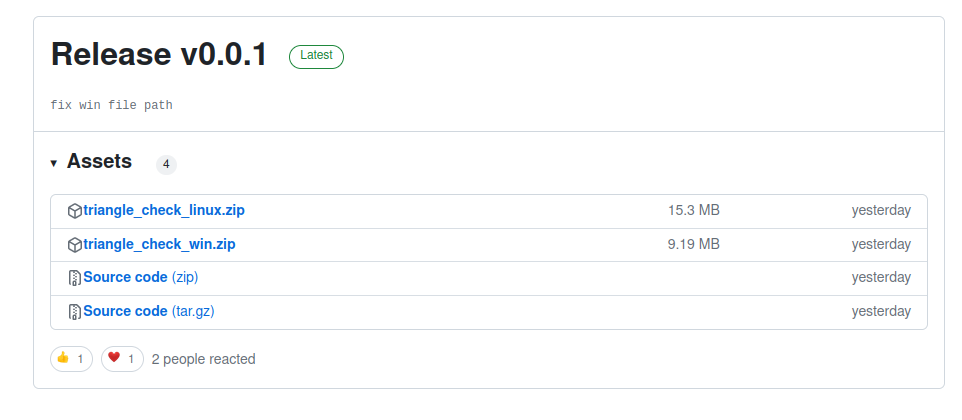React with the red heart emoji

[x=122, y=358]
